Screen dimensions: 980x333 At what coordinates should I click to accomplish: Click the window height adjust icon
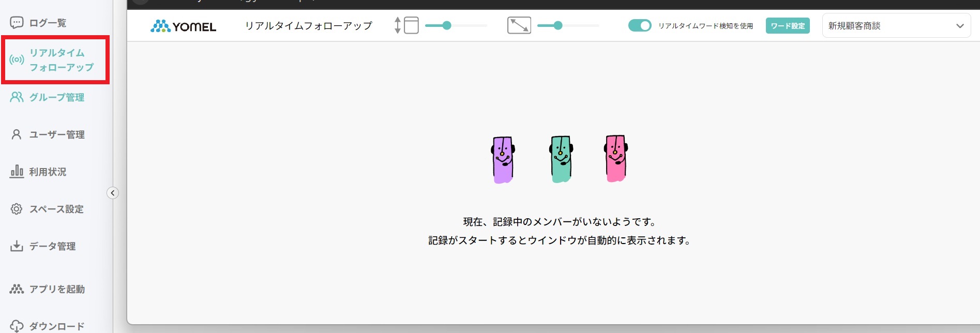click(406, 25)
